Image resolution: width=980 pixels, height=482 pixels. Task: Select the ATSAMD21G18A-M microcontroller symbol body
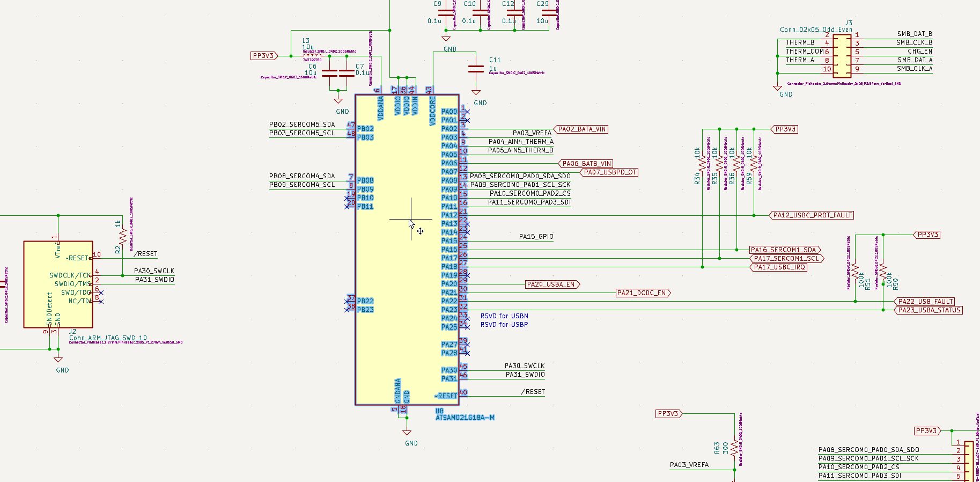[407, 250]
